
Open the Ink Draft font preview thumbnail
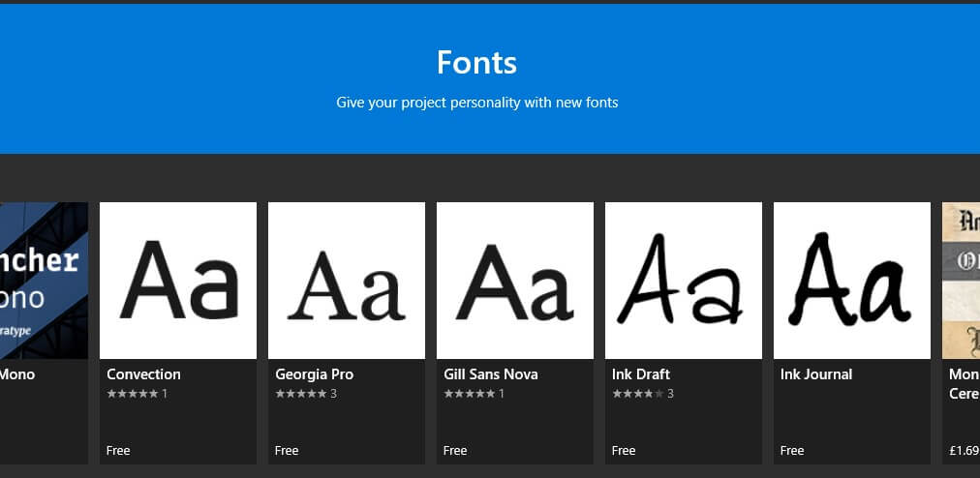[683, 281]
